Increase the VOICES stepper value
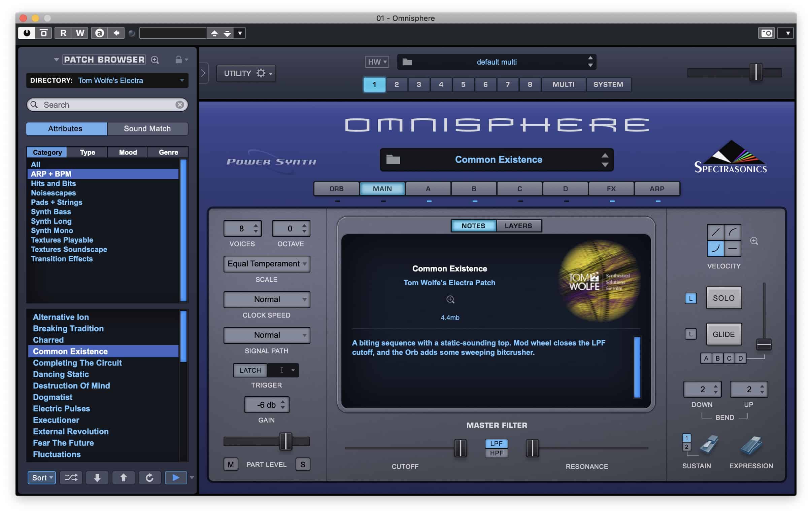812x514 pixels. pyautogui.click(x=256, y=225)
